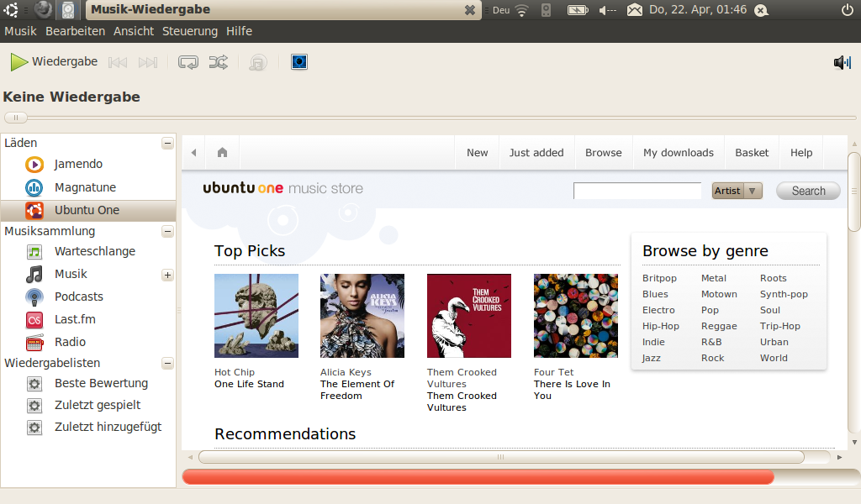The width and height of the screenshot is (861, 504).
Task: Open the Browse tab in store
Action: click(x=604, y=153)
